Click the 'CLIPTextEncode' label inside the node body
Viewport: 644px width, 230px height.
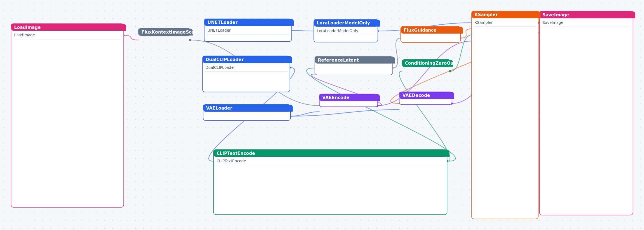231,161
